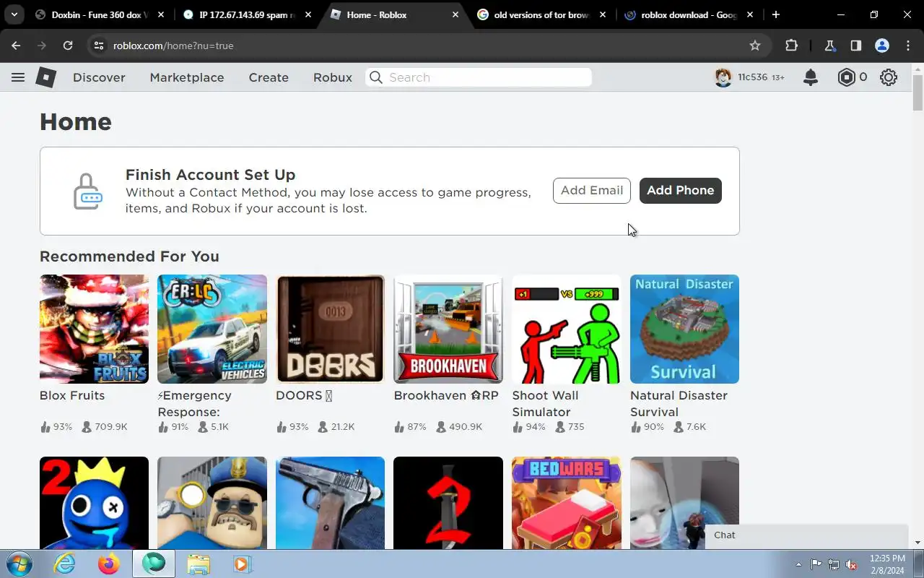Click the volume icon in system tray
The height and width of the screenshot is (578, 924).
pos(852,564)
